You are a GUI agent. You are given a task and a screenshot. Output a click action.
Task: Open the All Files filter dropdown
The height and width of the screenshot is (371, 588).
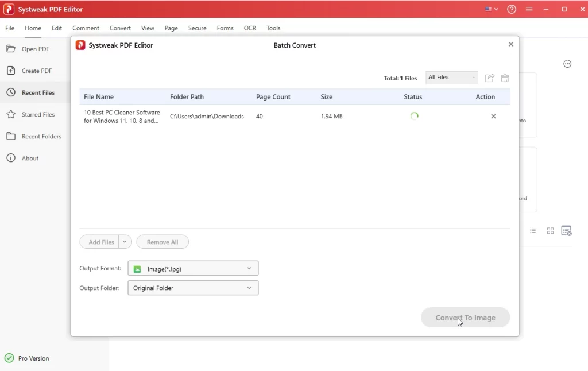point(452,78)
